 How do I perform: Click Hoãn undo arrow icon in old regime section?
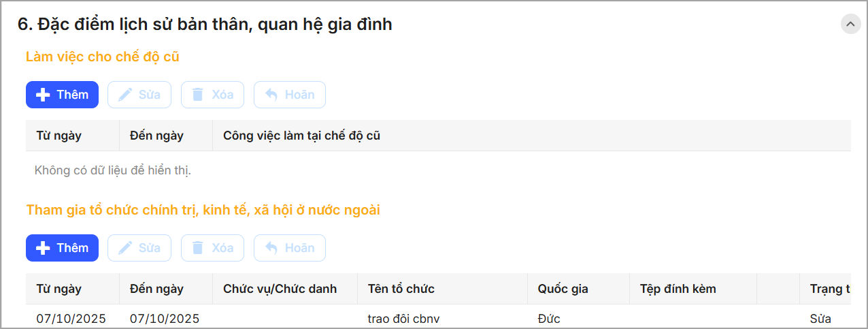click(271, 95)
